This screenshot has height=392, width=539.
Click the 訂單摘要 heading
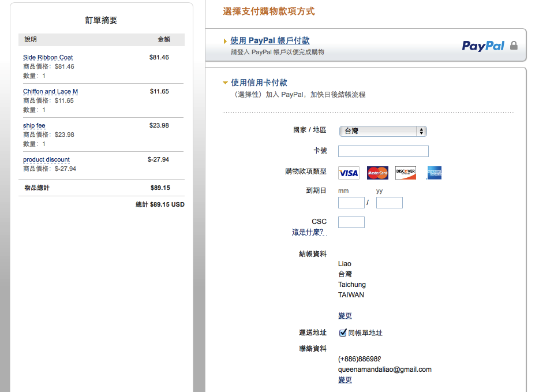click(x=101, y=20)
